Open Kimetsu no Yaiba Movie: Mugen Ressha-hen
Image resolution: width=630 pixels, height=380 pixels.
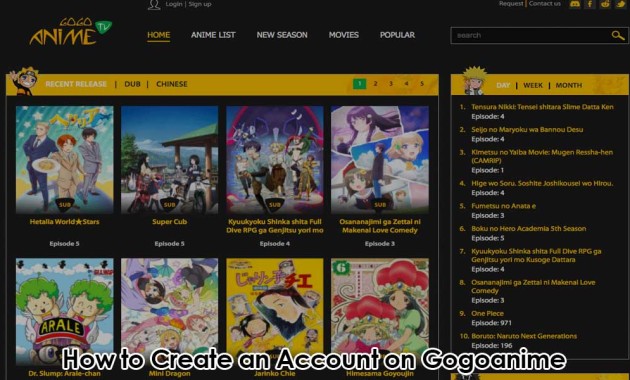[x=542, y=157]
